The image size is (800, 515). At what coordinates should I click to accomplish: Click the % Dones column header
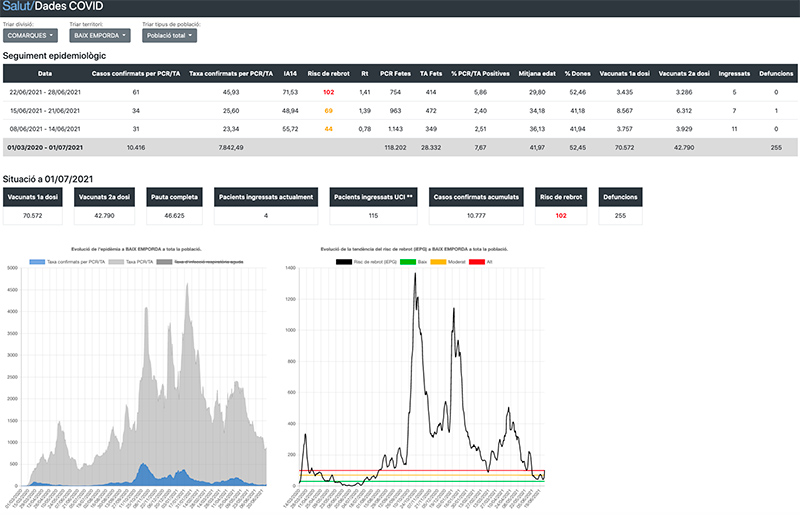578,73
